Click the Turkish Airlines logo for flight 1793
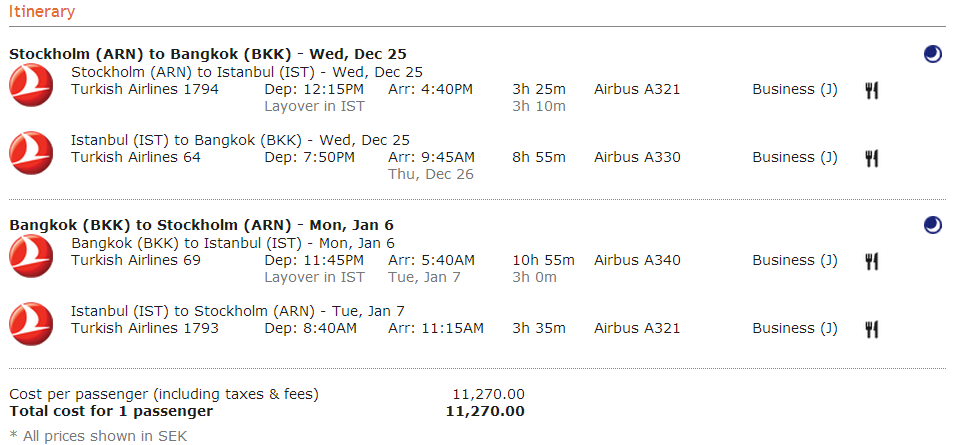Viewport: 966px width, 445px height. coord(31,324)
